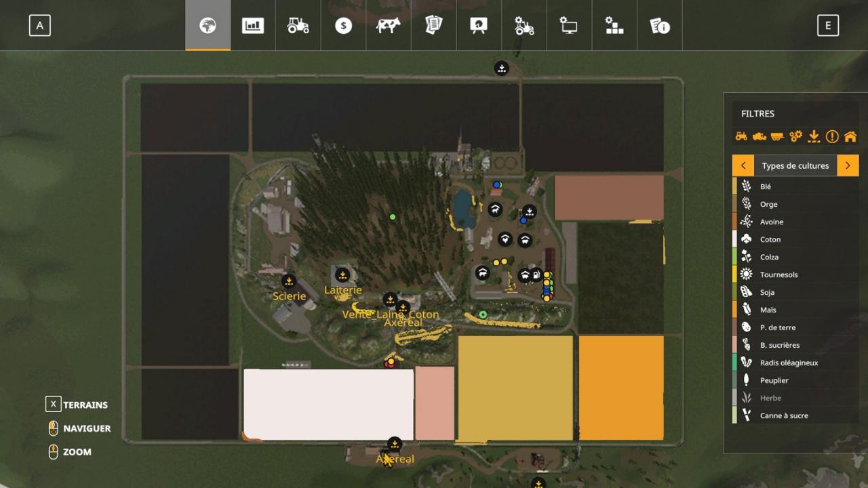868x488 pixels.
Task: Click the B. sucrières color bar
Action: [734, 345]
